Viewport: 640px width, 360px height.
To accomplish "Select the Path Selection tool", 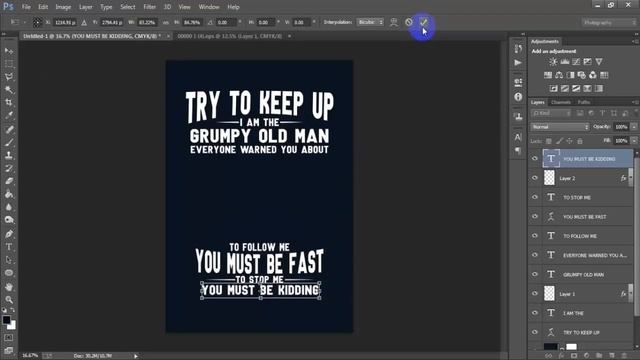I will 9,260.
